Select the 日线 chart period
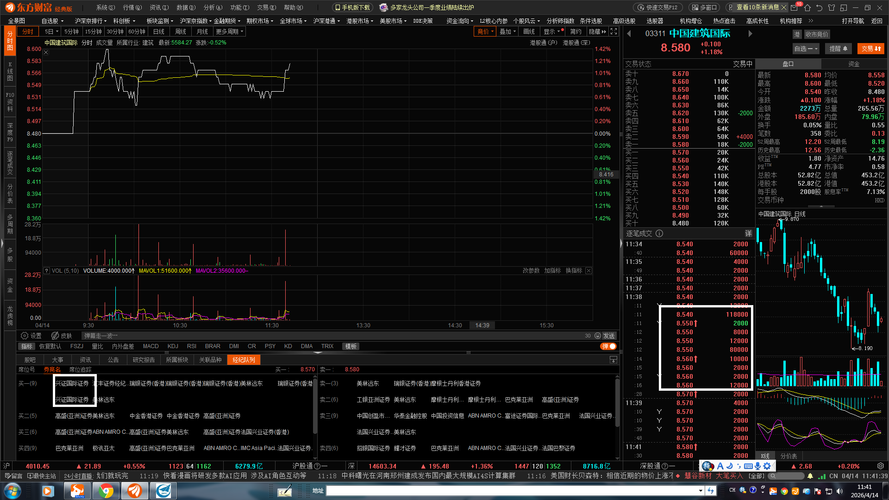889x500 pixels. pos(159,32)
